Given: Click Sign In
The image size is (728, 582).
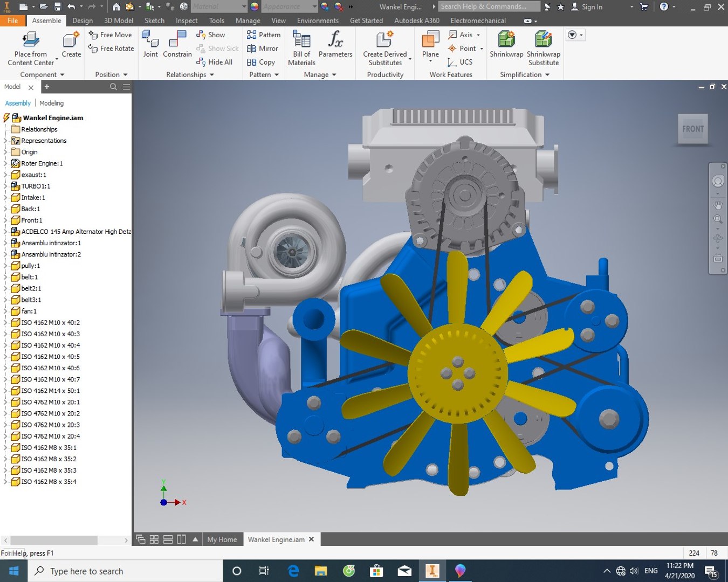Looking at the screenshot, I should pos(587,6).
